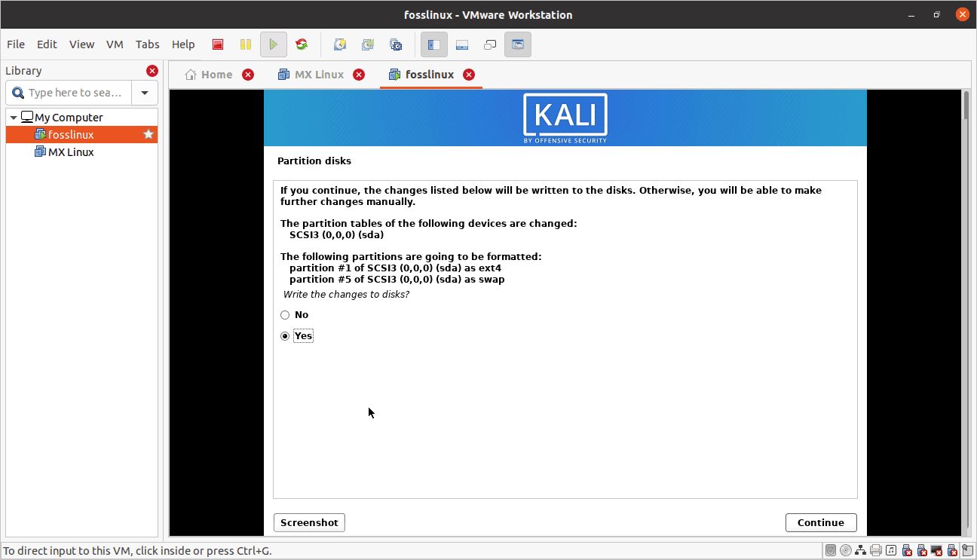977x560 pixels.
Task: Select the Yes radio button
Action: (285, 336)
